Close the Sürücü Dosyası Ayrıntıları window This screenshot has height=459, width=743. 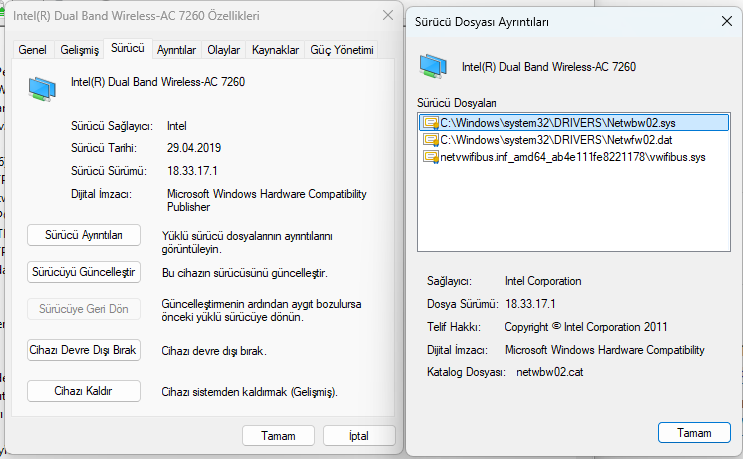727,21
